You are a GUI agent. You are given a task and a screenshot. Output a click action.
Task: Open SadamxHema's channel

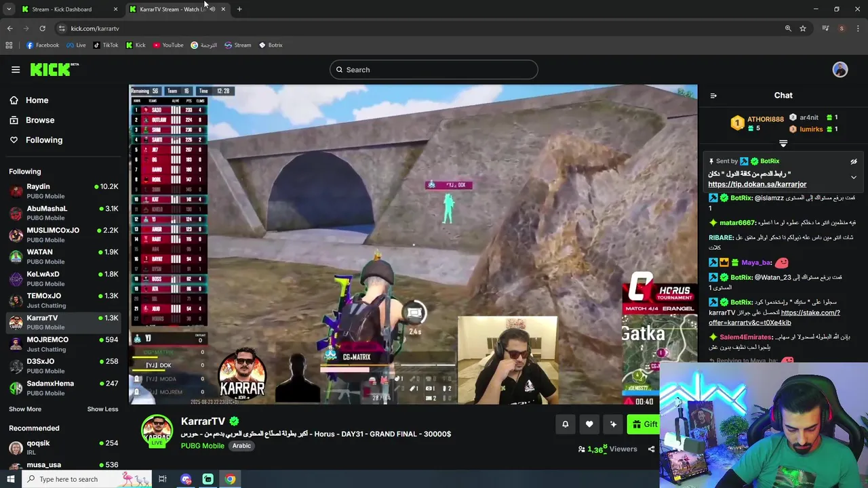coord(64,388)
